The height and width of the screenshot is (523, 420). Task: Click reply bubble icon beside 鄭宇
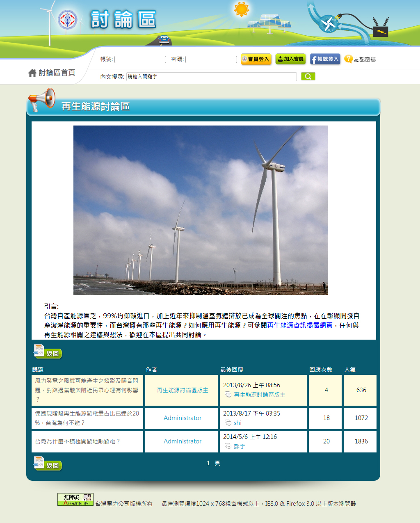click(228, 446)
